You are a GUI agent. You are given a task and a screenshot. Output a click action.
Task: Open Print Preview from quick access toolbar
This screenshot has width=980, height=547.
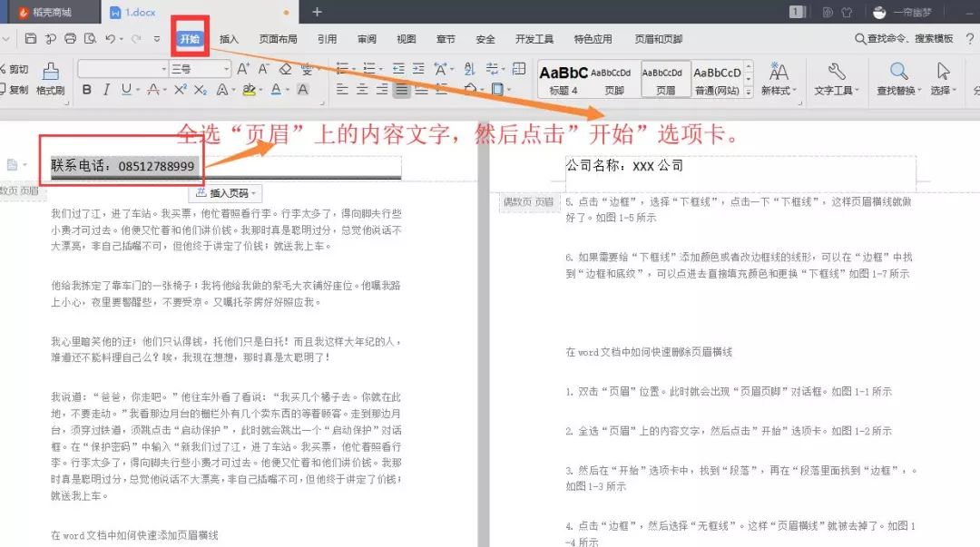(90, 39)
